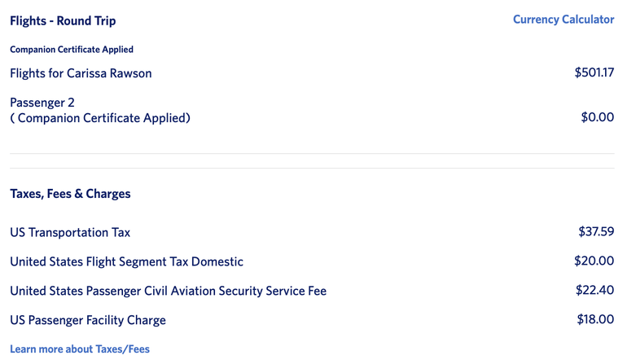
Task: Click the US Transportation Tax line item
Action: 70,232
